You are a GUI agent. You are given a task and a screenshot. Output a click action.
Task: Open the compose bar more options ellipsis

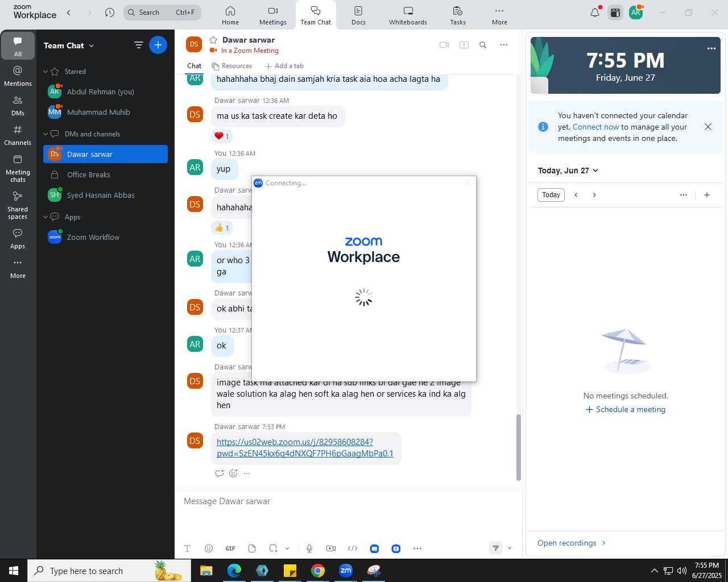(x=417, y=548)
